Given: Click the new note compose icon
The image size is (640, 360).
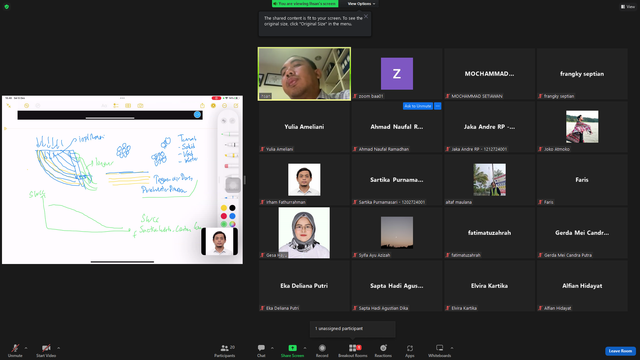Looking at the screenshot, I should (236, 106).
